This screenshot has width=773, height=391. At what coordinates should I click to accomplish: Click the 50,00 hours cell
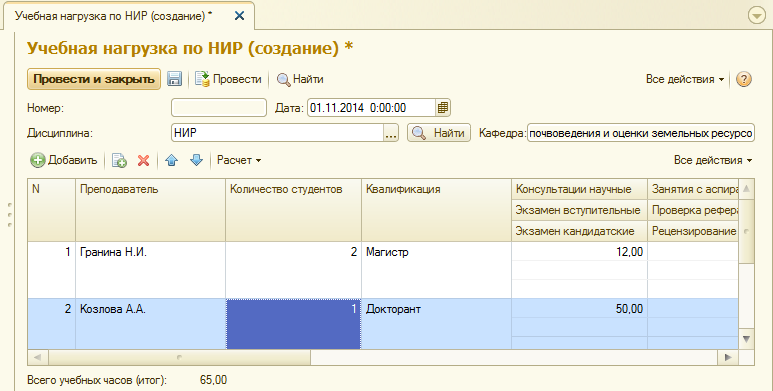coord(579,309)
